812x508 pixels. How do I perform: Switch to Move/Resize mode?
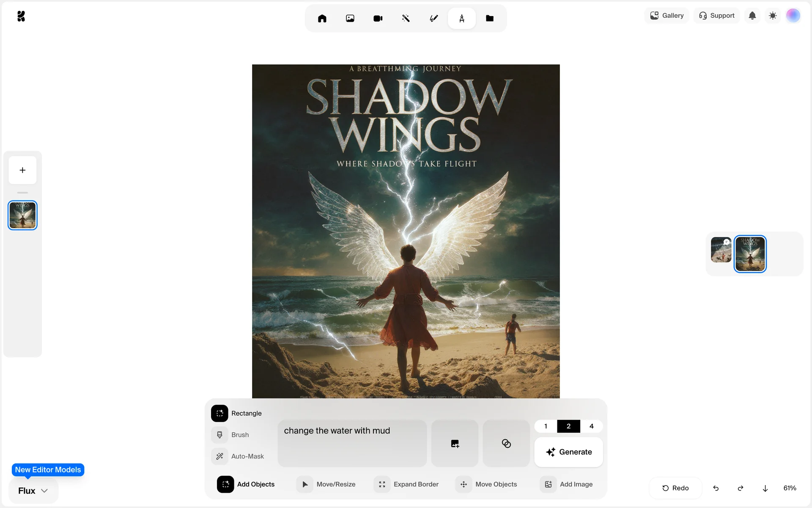click(x=326, y=484)
